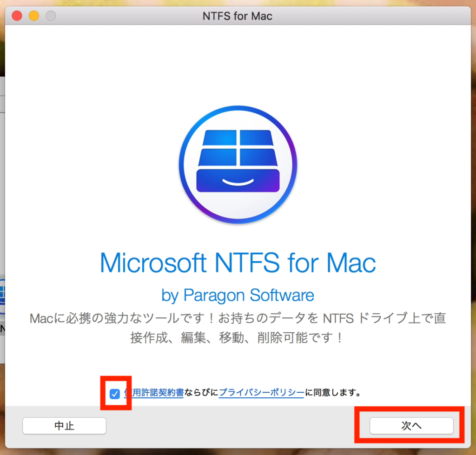Click the 'Microsoft NTFS for Mac' heading
The height and width of the screenshot is (455, 476).
[238, 263]
